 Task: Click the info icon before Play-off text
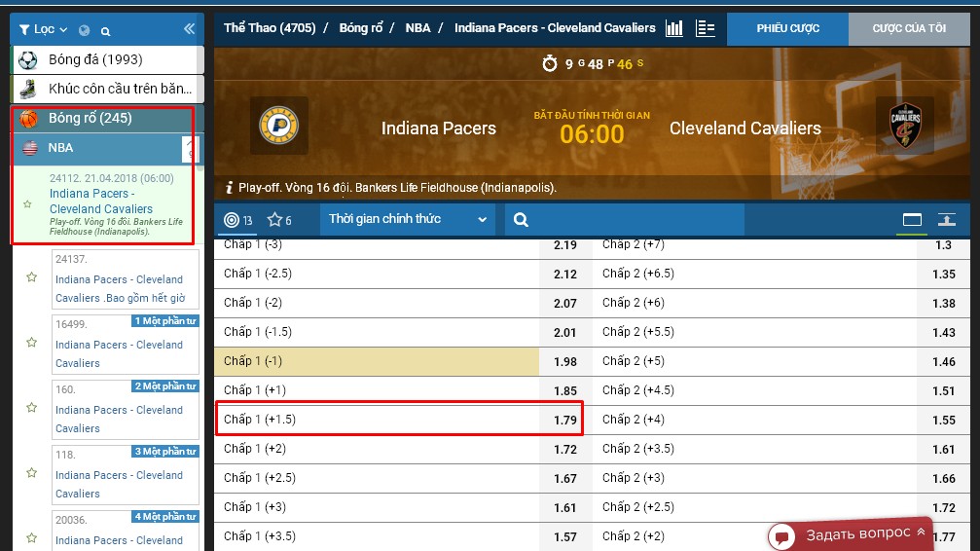click(x=229, y=187)
